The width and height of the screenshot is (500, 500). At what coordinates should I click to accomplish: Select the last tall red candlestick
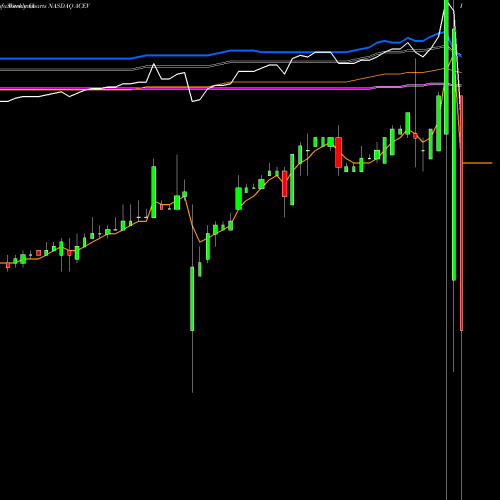[461, 213]
